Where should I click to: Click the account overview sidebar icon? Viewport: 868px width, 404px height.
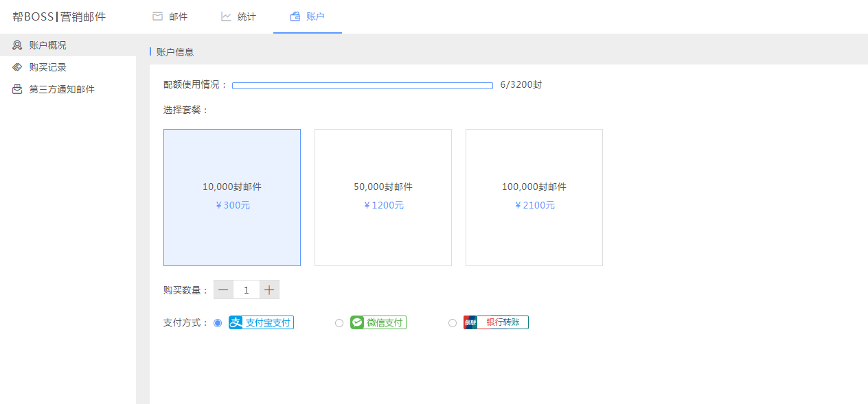[17, 45]
